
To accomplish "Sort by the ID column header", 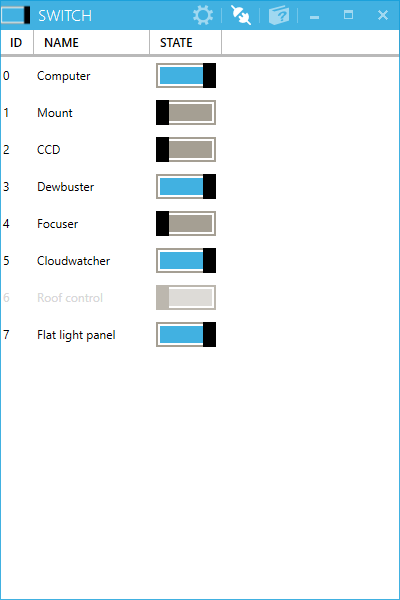I will click(x=17, y=42).
